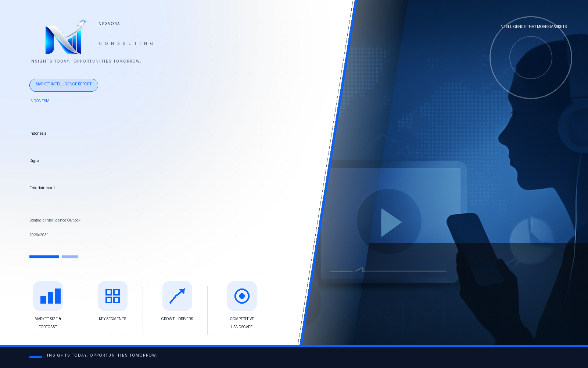Screen dimensions: 588x368
Task: Click the Competitive Landscape label
Action: (242, 323)
